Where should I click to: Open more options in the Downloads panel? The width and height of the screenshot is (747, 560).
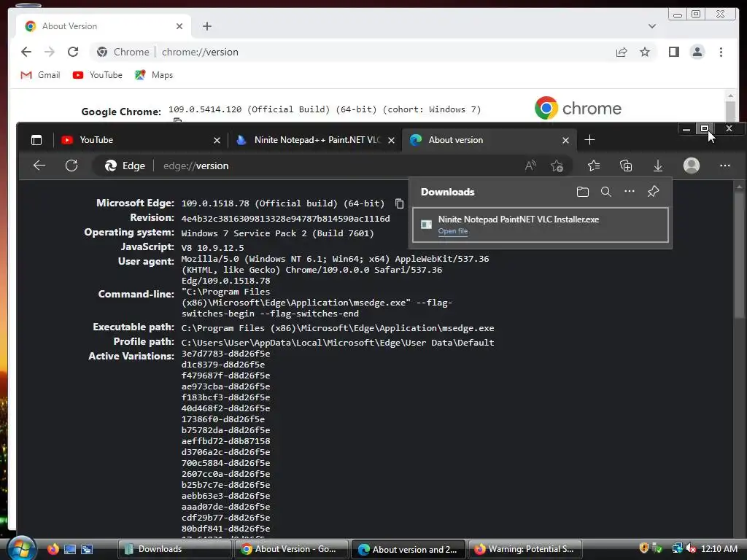point(630,192)
